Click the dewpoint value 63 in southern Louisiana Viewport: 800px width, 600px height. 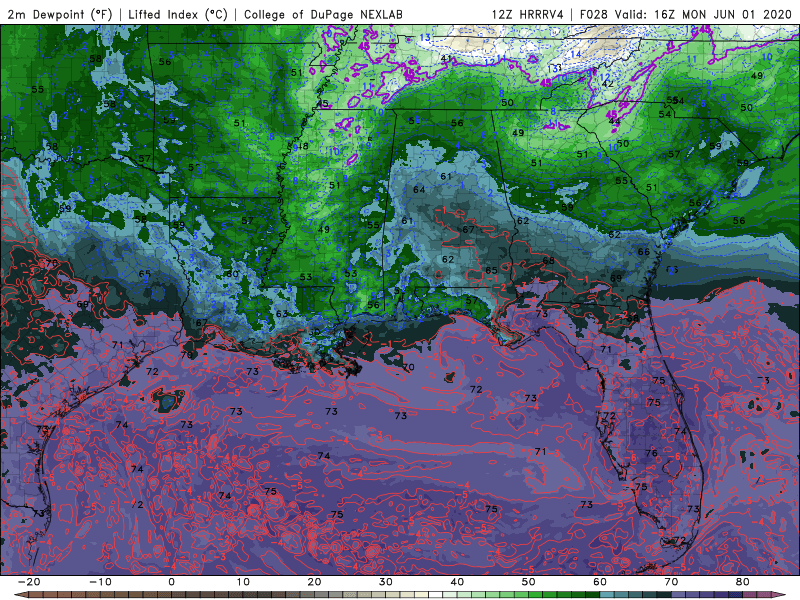point(282,313)
